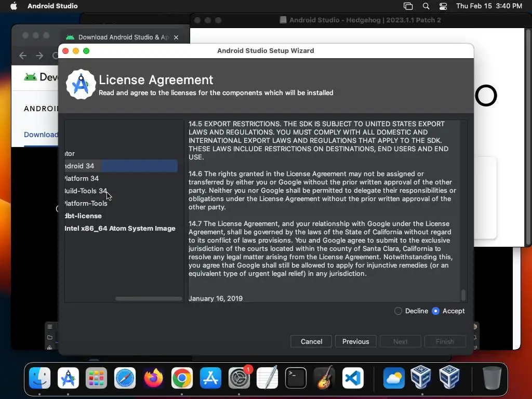Open the Apple menu
This screenshot has height=399, width=532.
tap(14, 6)
